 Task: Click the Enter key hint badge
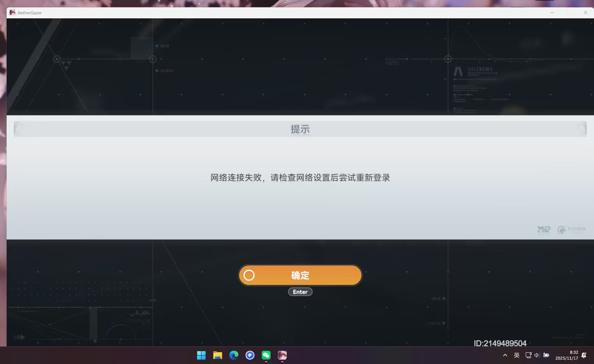click(300, 292)
